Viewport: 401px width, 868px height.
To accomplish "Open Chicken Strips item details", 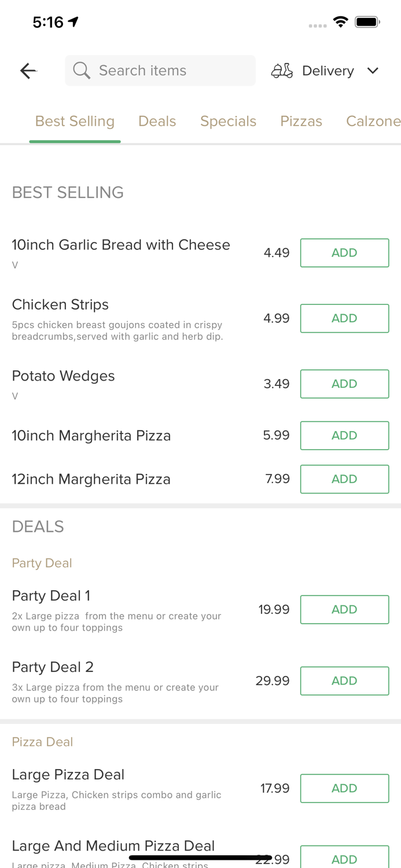I will click(60, 305).
